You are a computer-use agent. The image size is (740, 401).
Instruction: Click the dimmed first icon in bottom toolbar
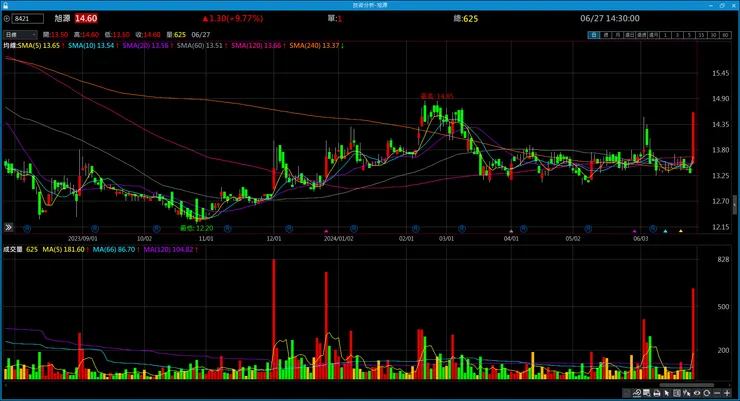626,393
